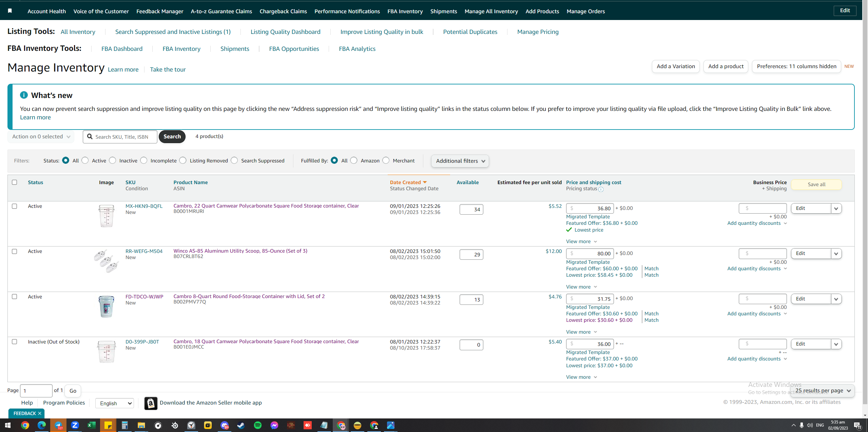The height and width of the screenshot is (432, 868).
Task: Click the What's new info icon
Action: tap(24, 95)
